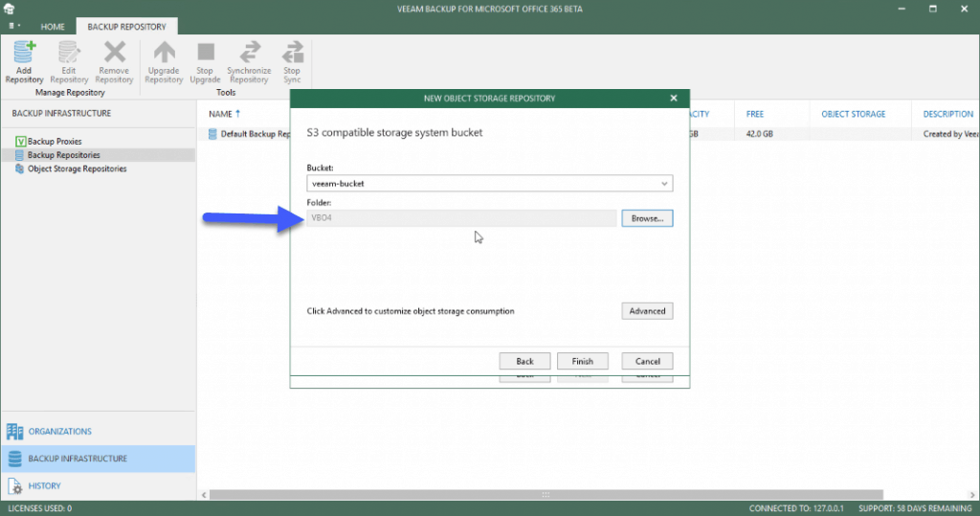Screen dimensions: 980x516
Task: Click the Browse... button
Action: point(647,218)
